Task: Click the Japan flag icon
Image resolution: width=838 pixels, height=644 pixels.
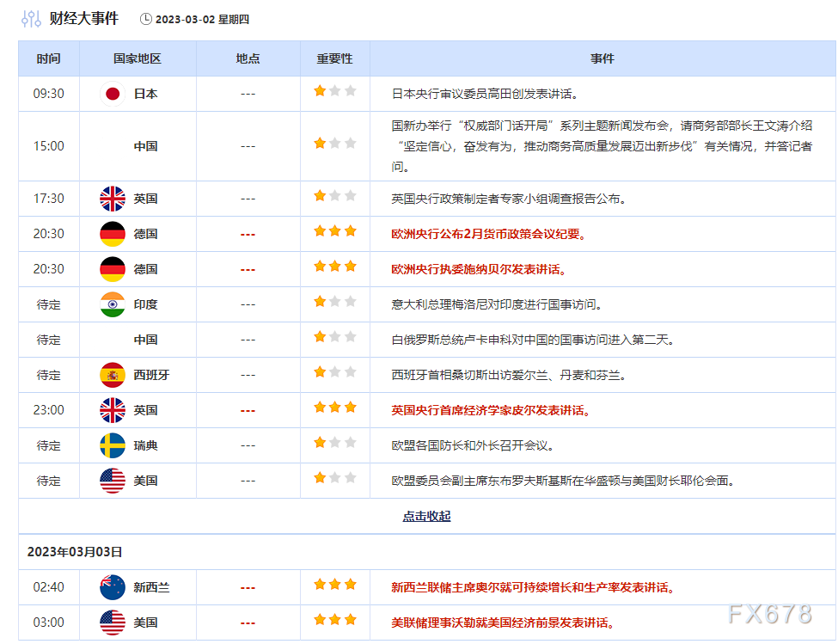Action: [x=113, y=94]
